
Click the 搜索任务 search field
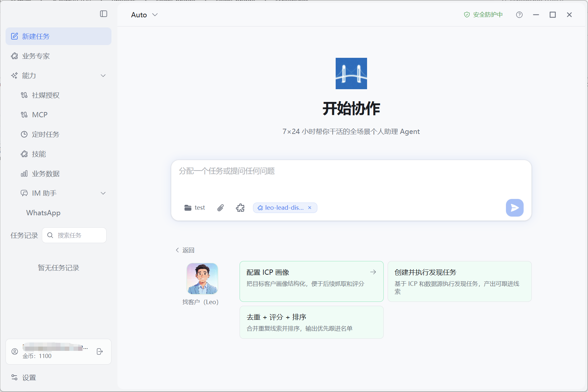coord(74,235)
